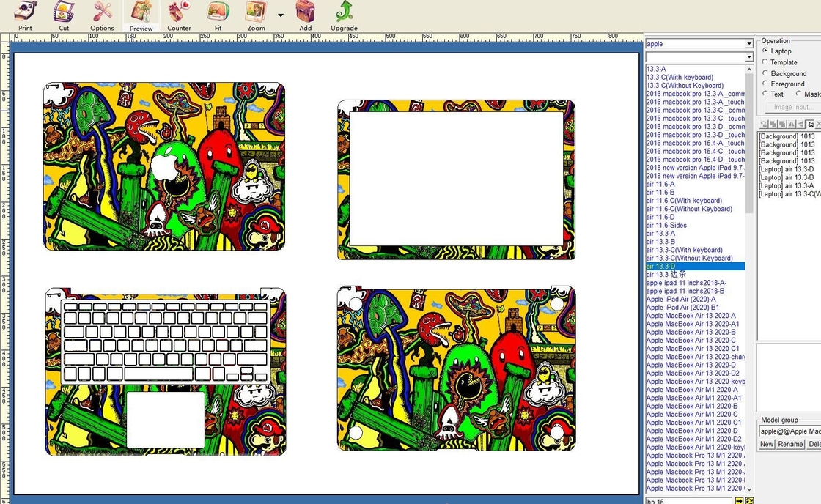
Task: Click the first layer toolbar rotate icon
Action: tap(764, 124)
